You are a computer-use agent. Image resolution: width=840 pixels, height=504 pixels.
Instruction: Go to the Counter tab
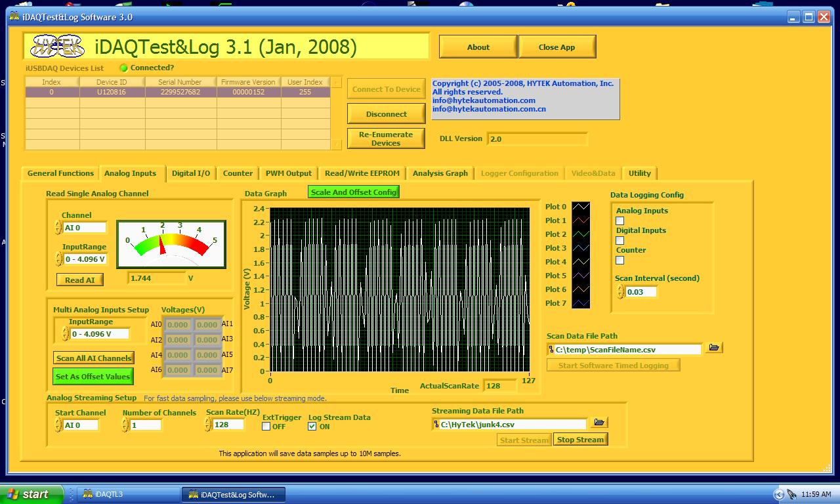click(x=238, y=173)
